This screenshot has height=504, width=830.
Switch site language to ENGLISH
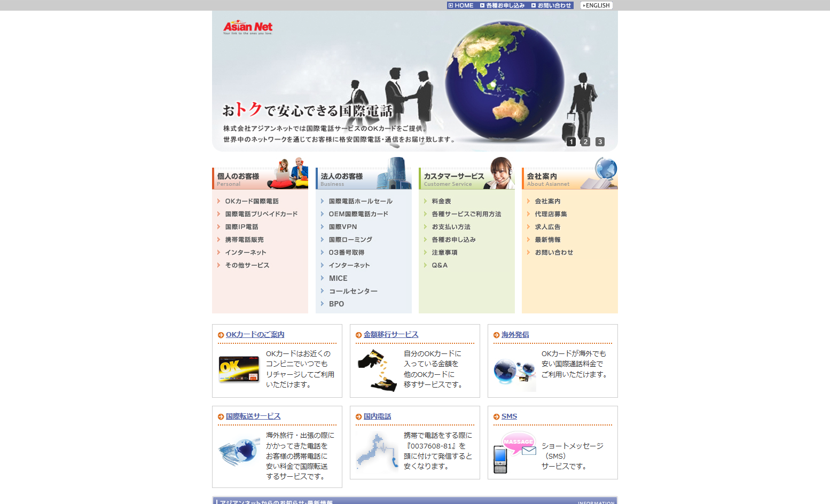tap(596, 5)
